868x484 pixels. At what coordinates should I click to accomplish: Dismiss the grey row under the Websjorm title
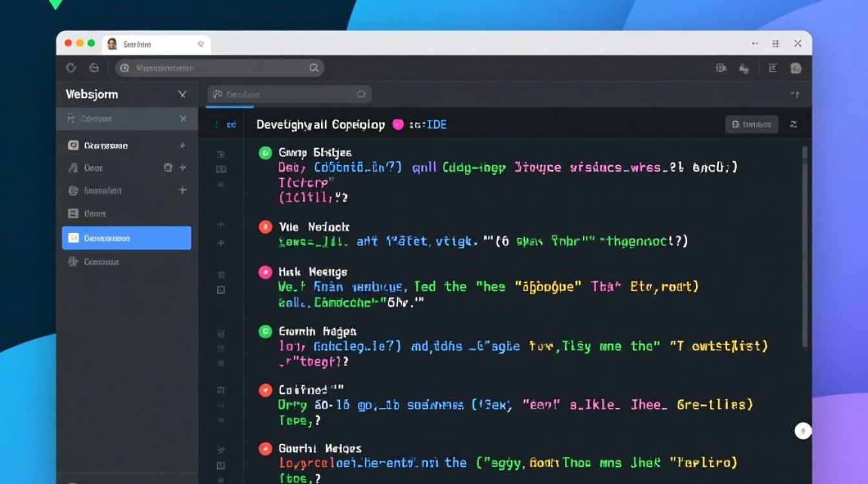pyautogui.click(x=183, y=119)
